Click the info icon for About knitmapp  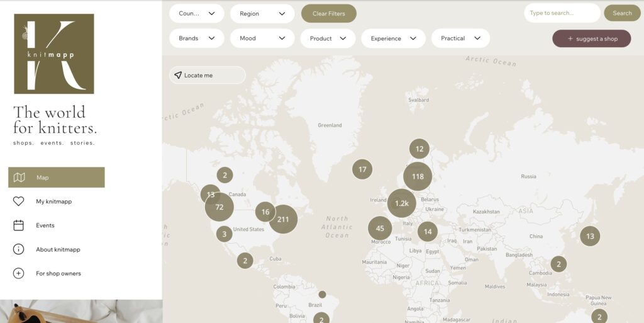pyautogui.click(x=18, y=249)
